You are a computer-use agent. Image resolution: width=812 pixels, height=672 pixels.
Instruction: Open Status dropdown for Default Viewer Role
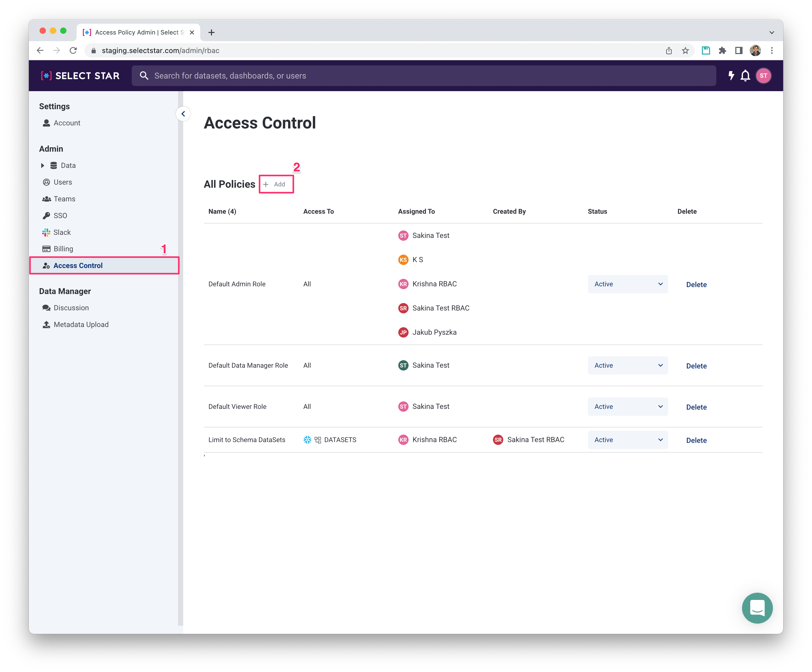pyautogui.click(x=627, y=407)
